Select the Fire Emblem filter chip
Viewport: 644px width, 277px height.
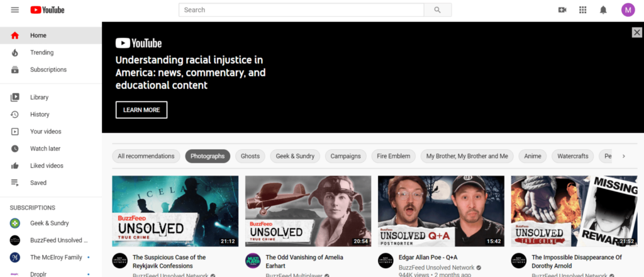[x=394, y=156]
